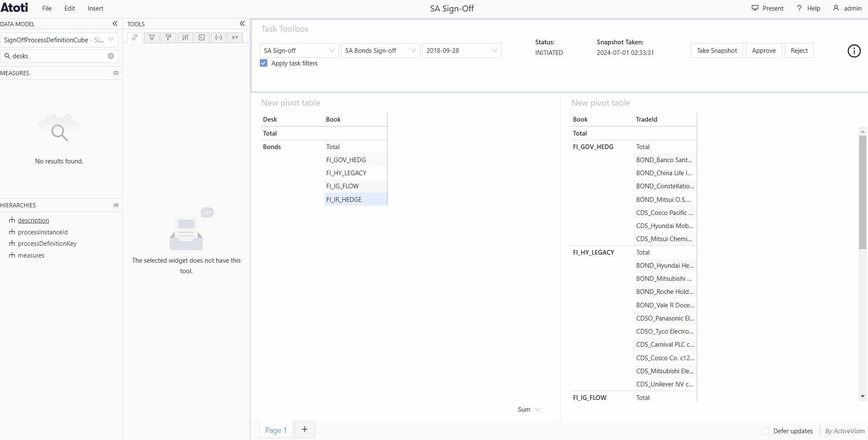Click the info circle icon
Image resolution: width=868 pixels, height=440 pixels.
pos(854,51)
